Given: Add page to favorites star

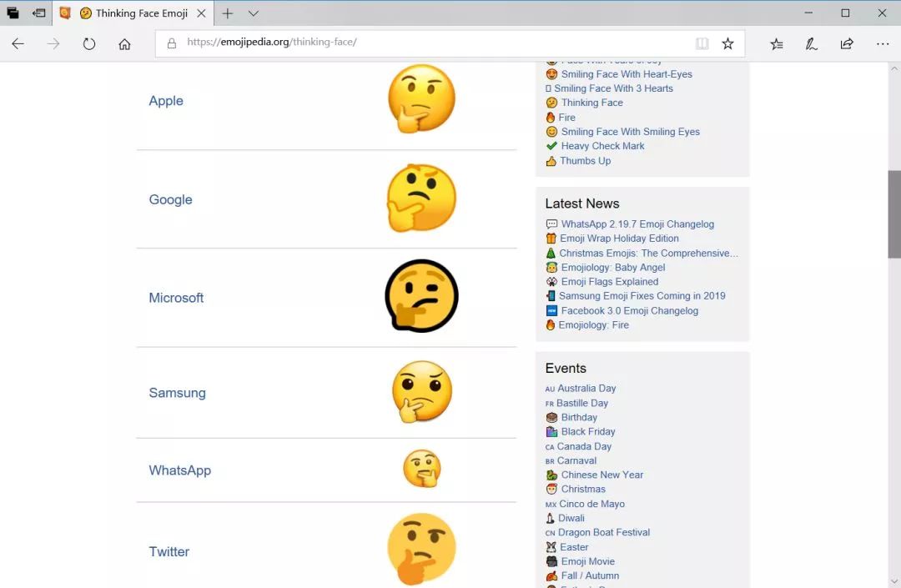Looking at the screenshot, I should pos(727,43).
